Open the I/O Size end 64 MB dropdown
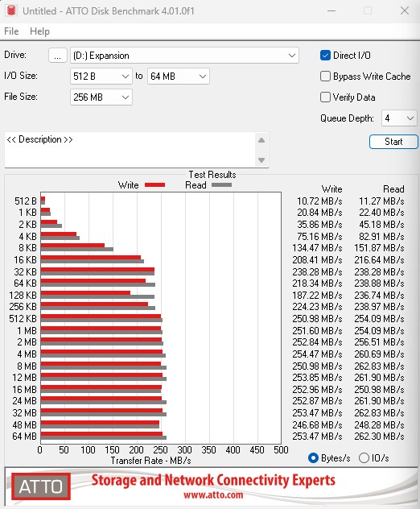Image resolution: width=420 pixels, height=509 pixels. [x=179, y=77]
